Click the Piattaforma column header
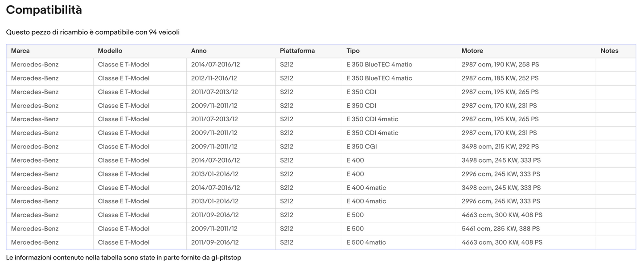 pos(297,51)
